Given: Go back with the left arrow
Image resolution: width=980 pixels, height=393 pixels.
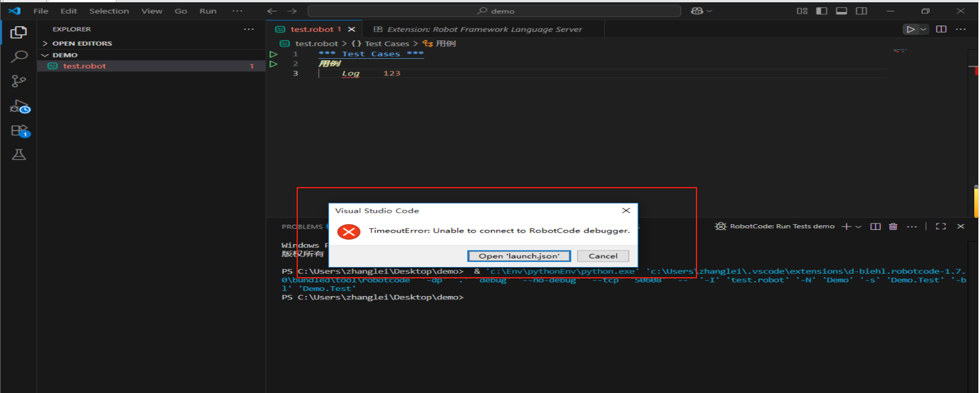Looking at the screenshot, I should 272,11.
